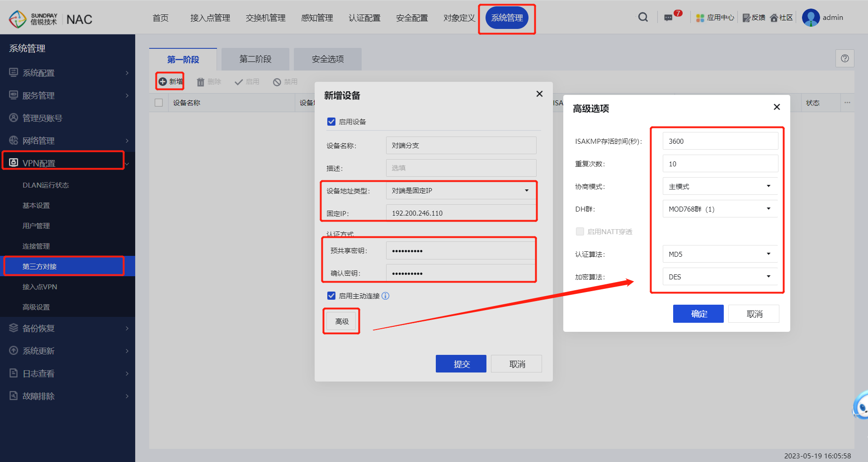Click the 确认密钥 password field
The width and height of the screenshot is (868, 462).
461,273
